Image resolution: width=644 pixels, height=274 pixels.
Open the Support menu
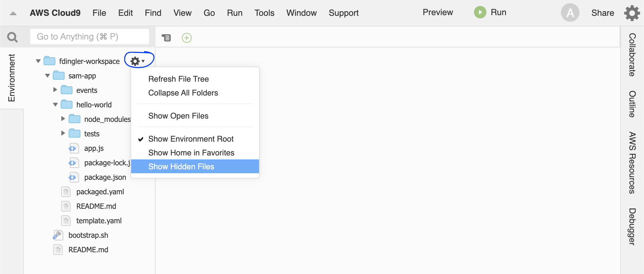344,13
